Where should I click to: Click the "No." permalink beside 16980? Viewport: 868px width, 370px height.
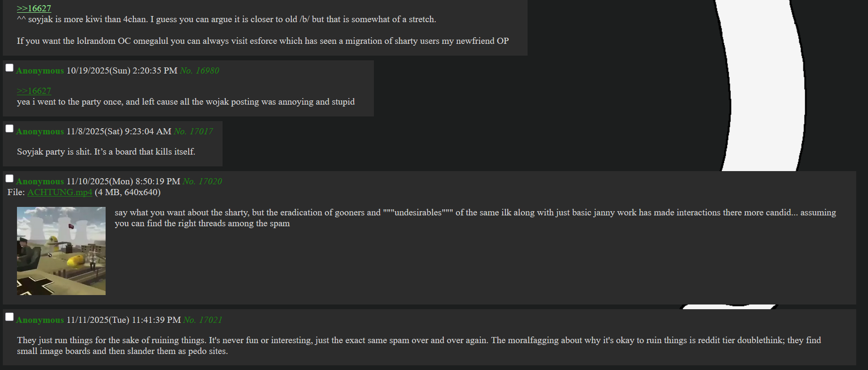(186, 71)
